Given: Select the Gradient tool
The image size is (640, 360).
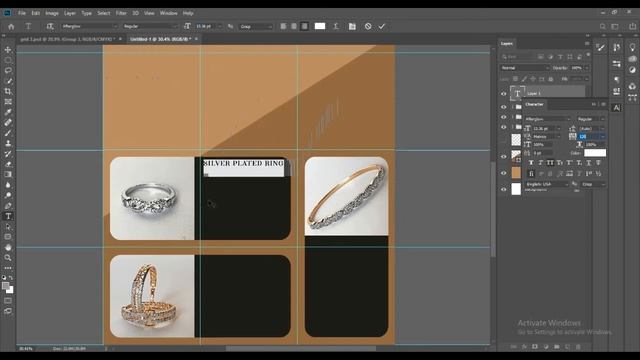Looking at the screenshot, I should pos(8,174).
